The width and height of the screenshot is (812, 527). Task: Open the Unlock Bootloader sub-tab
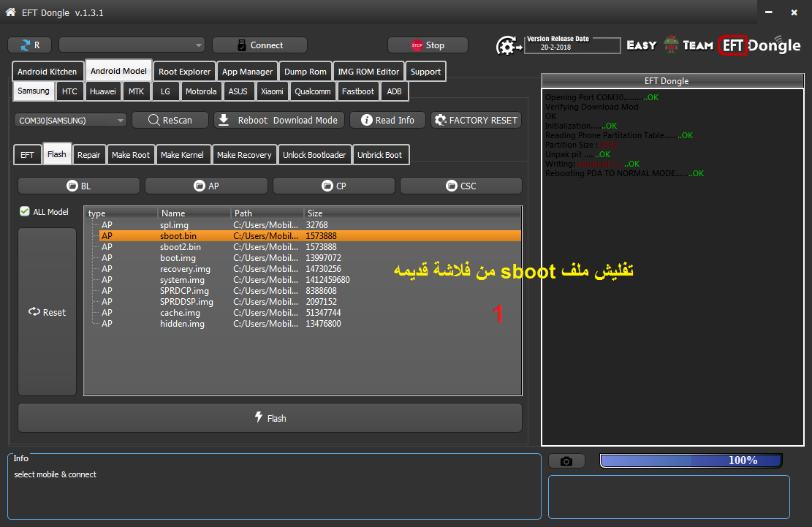(x=314, y=155)
